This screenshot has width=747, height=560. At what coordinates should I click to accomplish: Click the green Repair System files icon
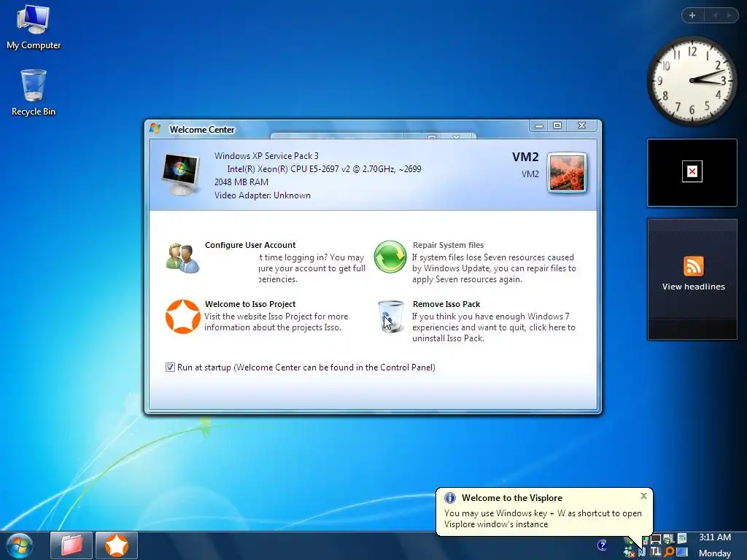[x=390, y=257]
